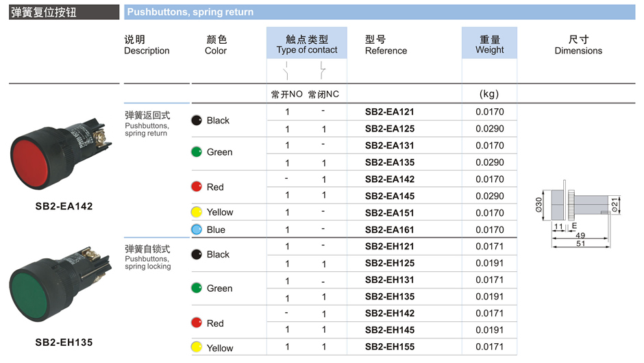Click the black color dot in spring return section

click(197, 120)
